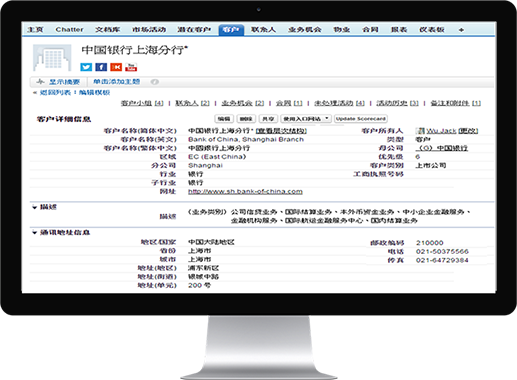This screenshot has height=380, width=517.
Task: Jump to 未处理活动 [4] related list
Action: point(339,103)
